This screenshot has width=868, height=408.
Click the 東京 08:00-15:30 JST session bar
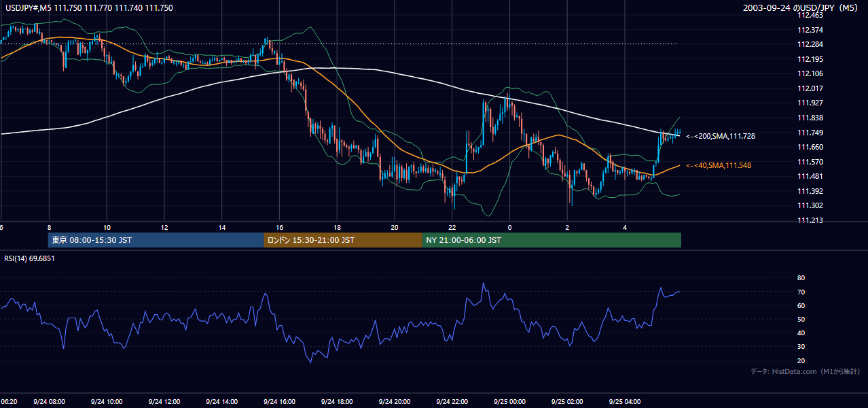coord(156,240)
